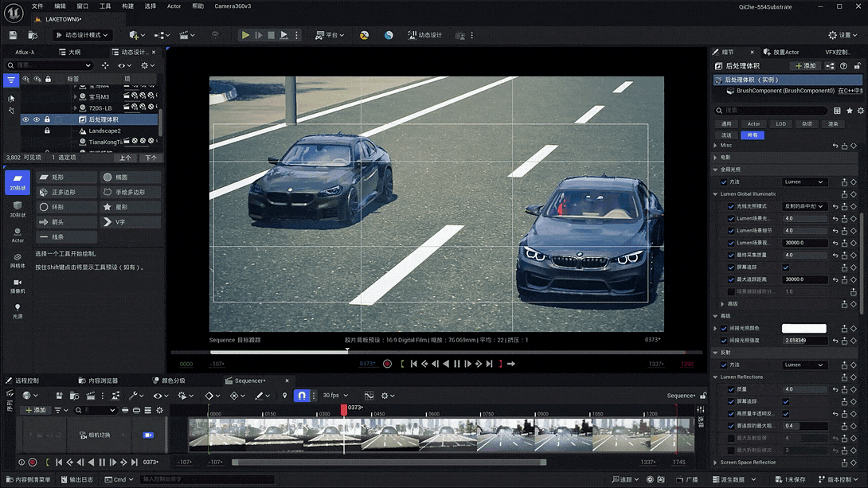868x488 pixels.
Task: Open the 3D形状 shapes category
Action: 18,209
